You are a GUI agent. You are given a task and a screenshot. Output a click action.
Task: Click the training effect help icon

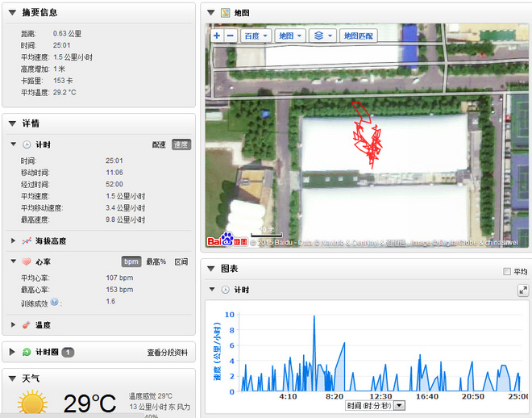click(x=54, y=302)
